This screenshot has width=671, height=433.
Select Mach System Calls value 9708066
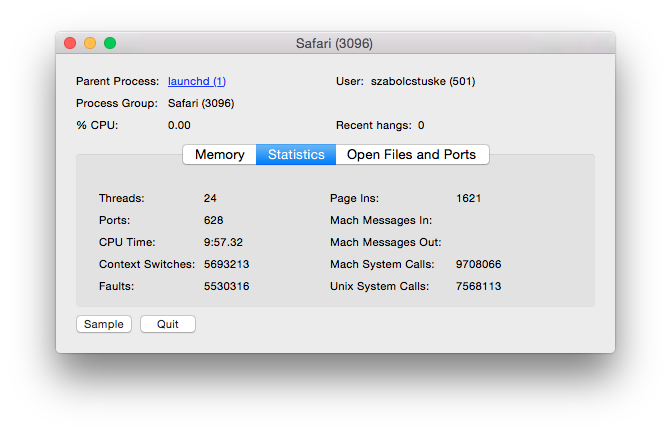pos(478,264)
